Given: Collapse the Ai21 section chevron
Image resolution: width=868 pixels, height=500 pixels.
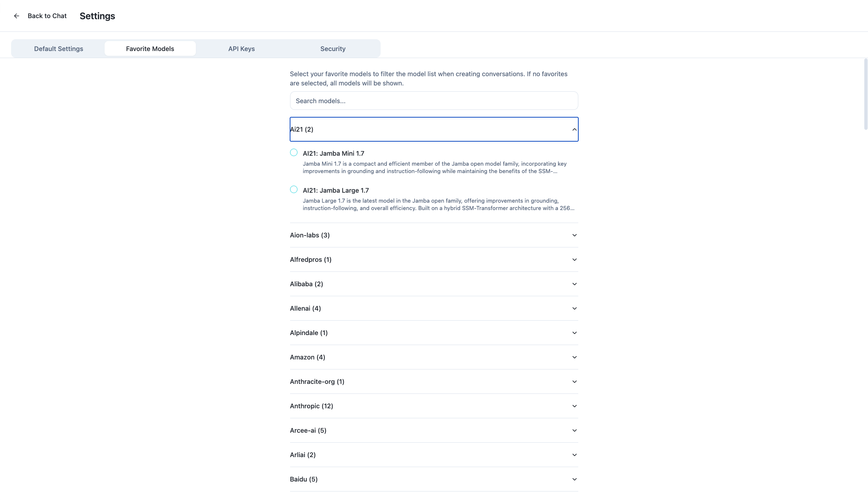Looking at the screenshot, I should click(574, 129).
